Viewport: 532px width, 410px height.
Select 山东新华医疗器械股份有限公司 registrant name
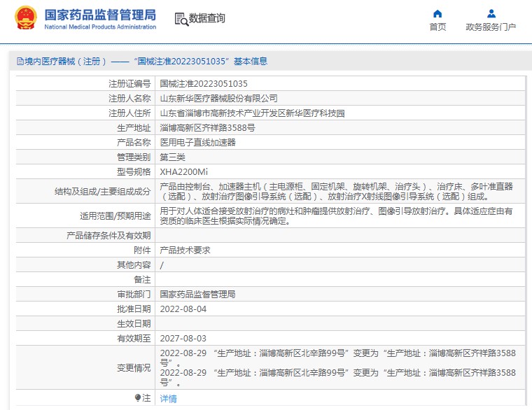pyautogui.click(x=218, y=99)
